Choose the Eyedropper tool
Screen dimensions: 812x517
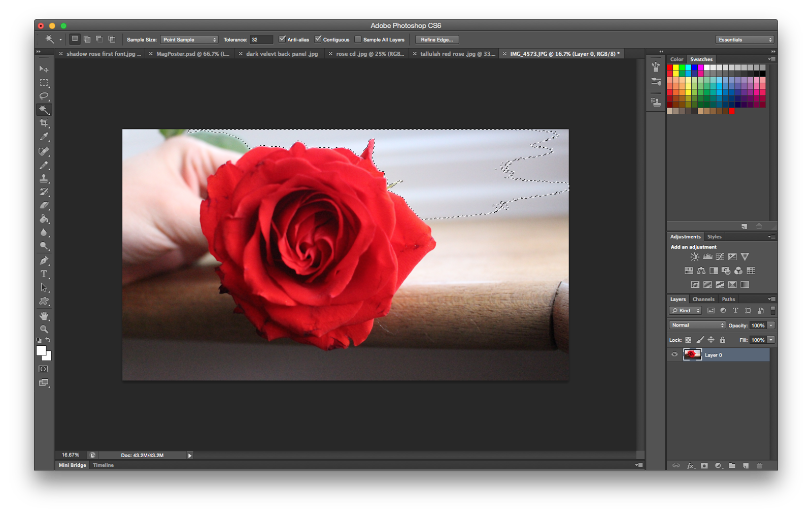coord(44,137)
